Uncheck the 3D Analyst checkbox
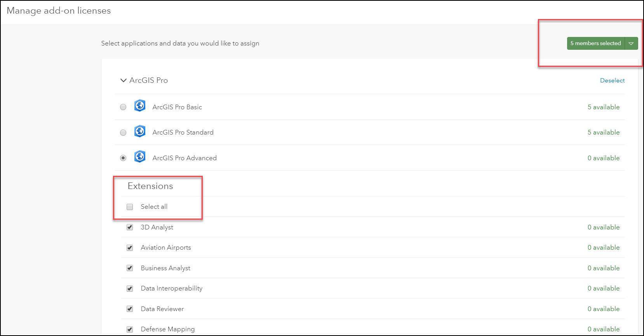644x336 pixels. [130, 227]
